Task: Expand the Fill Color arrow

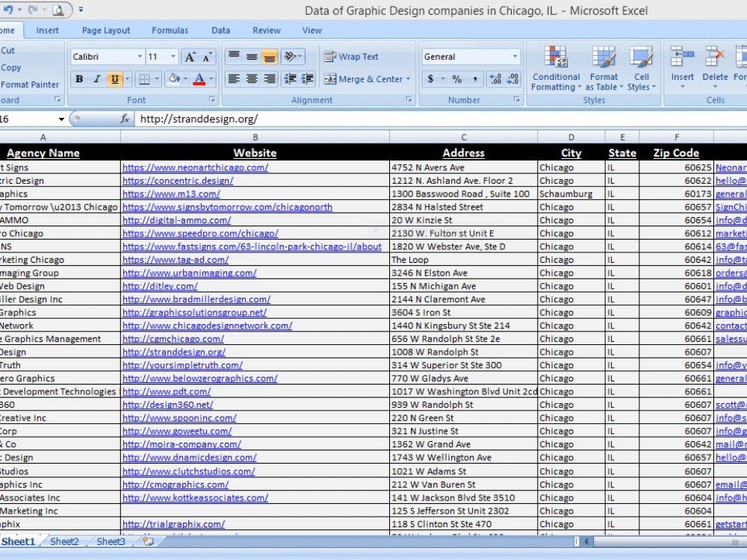Action: (x=185, y=79)
